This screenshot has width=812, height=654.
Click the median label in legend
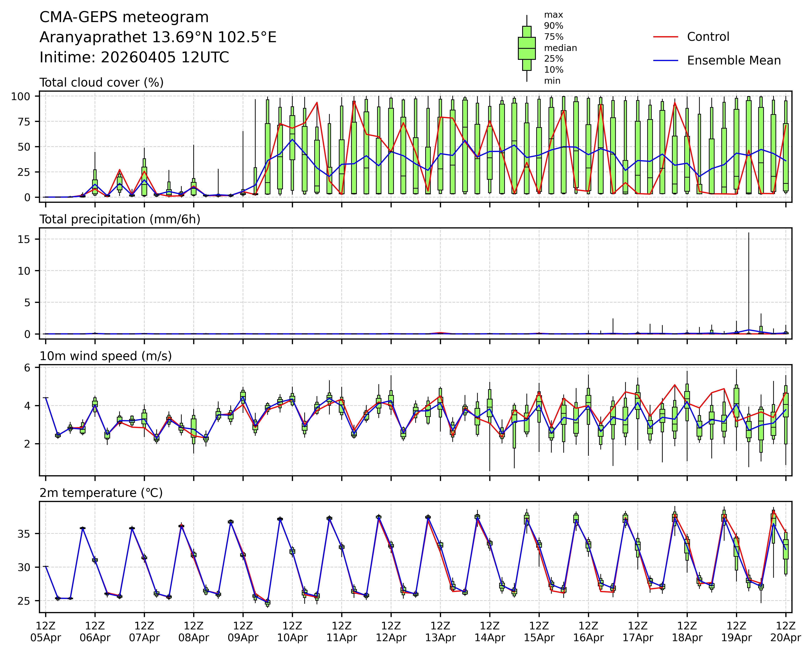pos(560,48)
